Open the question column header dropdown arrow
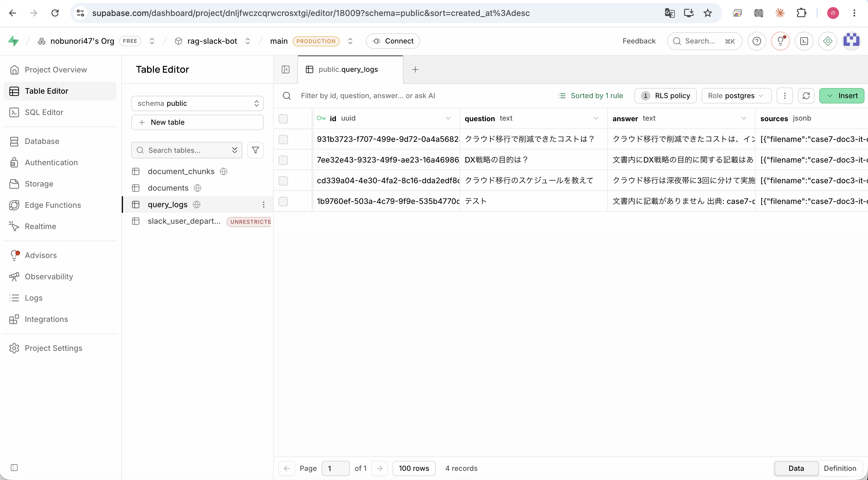Screen dimensions: 868x480 point(596,118)
